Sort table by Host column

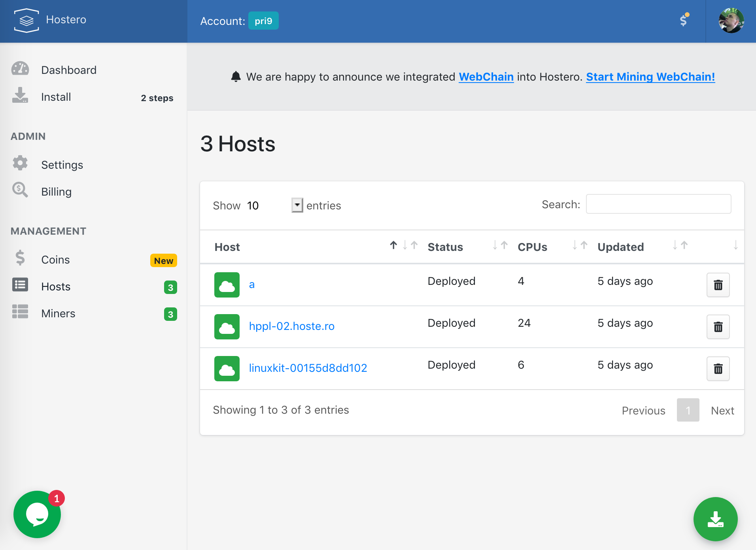click(227, 247)
